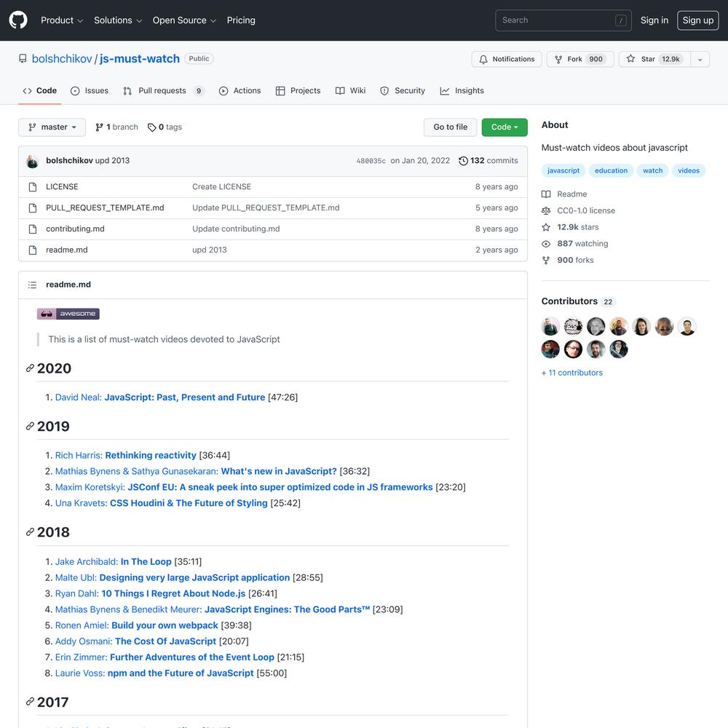Click the branch icon beside 1 branch
The width and height of the screenshot is (728, 728).
coord(99,127)
